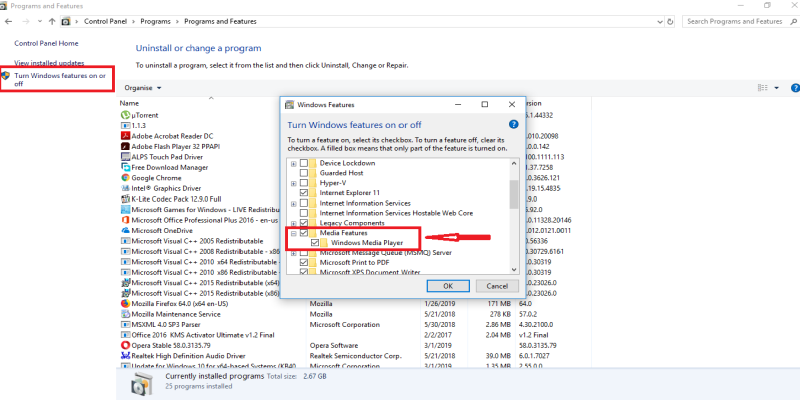Tick the Internet Information Services checkbox
Viewport: 800px width, 400px height.
304,203
